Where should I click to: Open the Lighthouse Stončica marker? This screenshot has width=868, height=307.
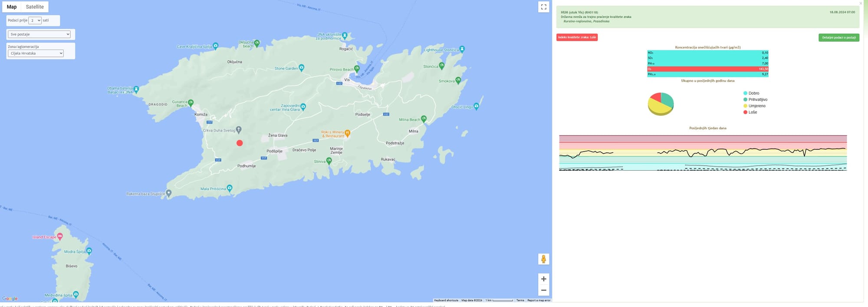(x=462, y=49)
